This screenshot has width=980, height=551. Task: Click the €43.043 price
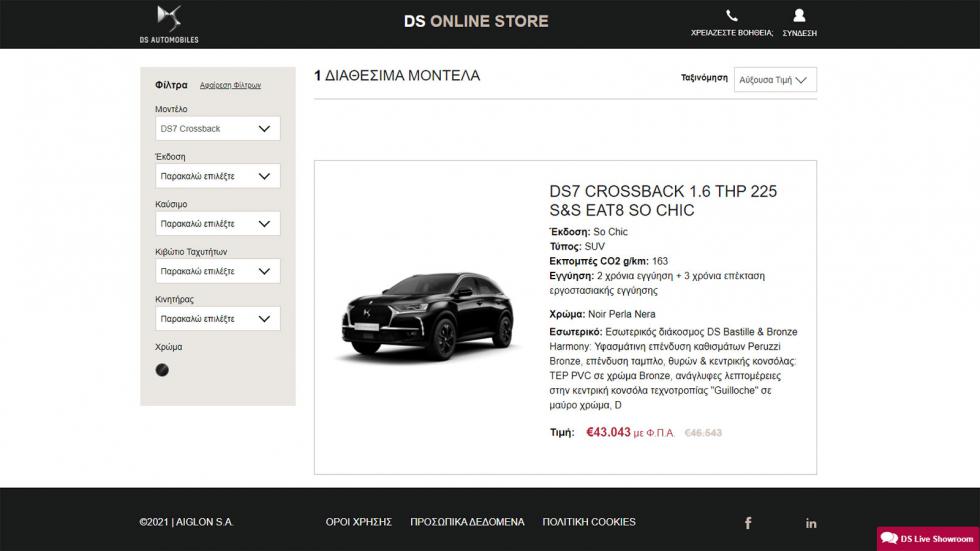click(608, 432)
